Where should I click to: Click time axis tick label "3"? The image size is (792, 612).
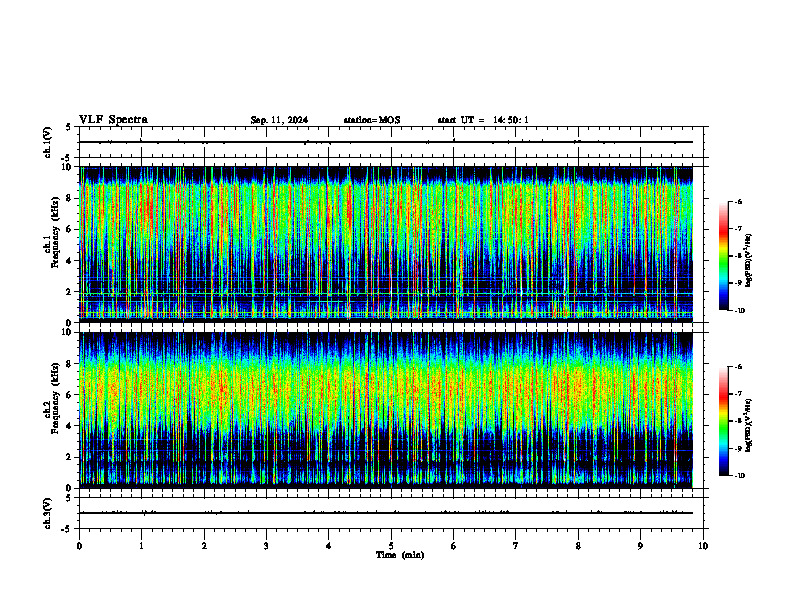[x=266, y=546]
